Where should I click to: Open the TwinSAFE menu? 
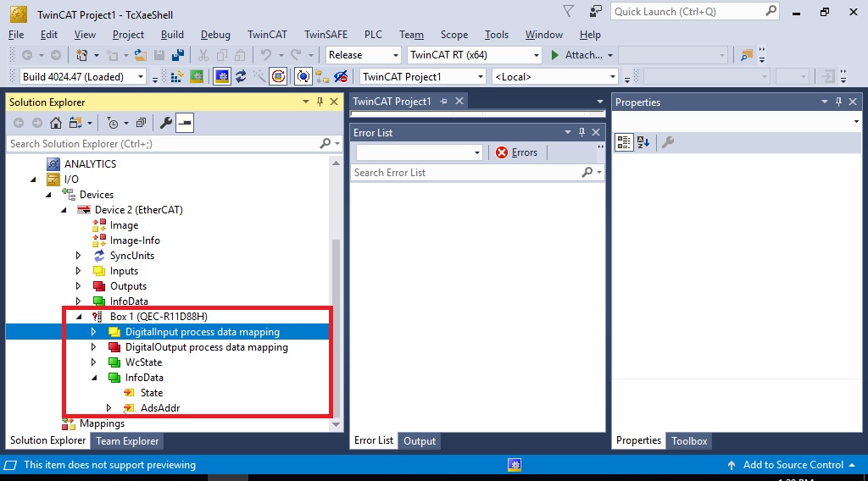[x=326, y=34]
